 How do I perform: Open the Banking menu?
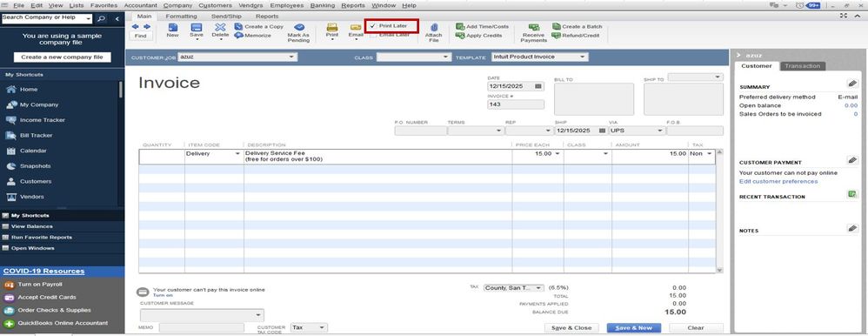(x=322, y=5)
